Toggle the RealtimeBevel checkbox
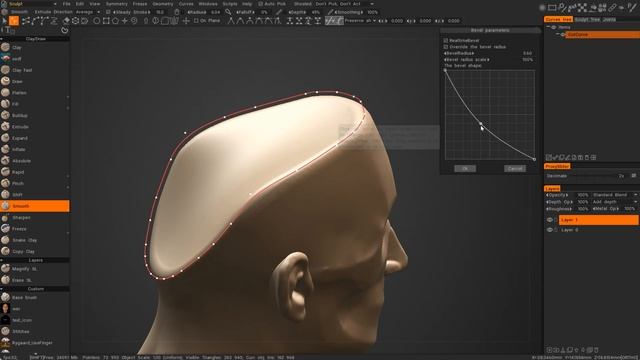640x360 pixels. [x=446, y=40]
